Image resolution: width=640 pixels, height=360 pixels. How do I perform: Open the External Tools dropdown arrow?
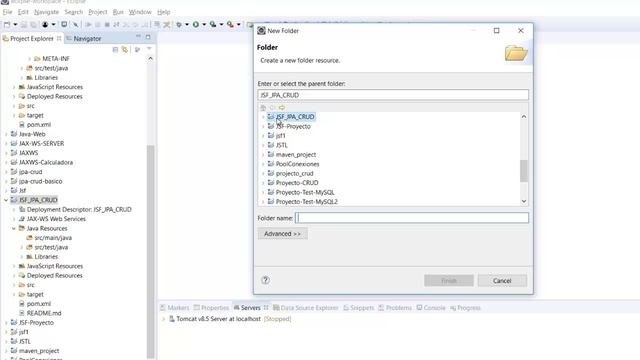[239, 24]
